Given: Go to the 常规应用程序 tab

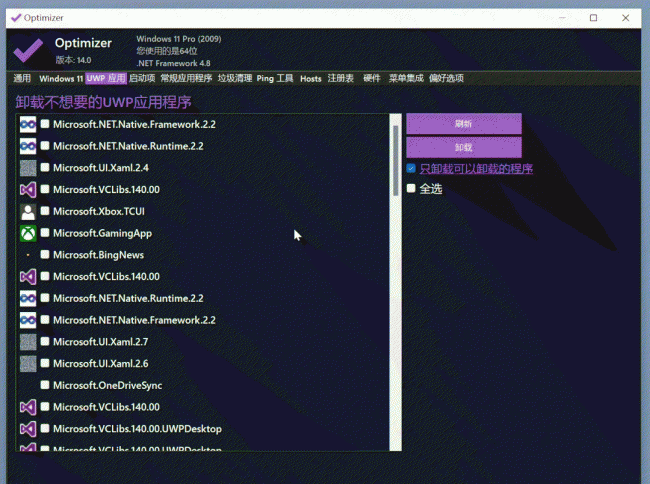Looking at the screenshot, I should [186, 78].
